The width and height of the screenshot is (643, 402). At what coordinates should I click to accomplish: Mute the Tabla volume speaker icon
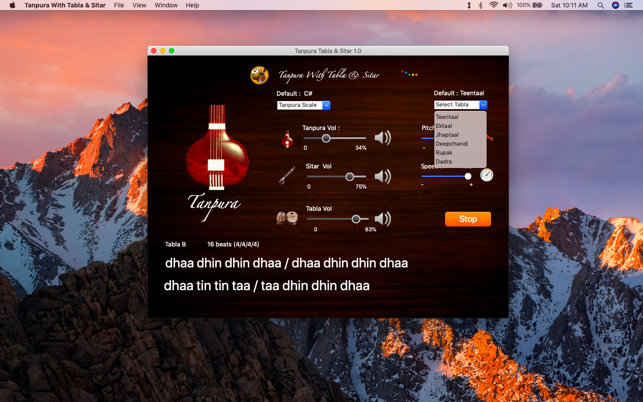(x=383, y=219)
